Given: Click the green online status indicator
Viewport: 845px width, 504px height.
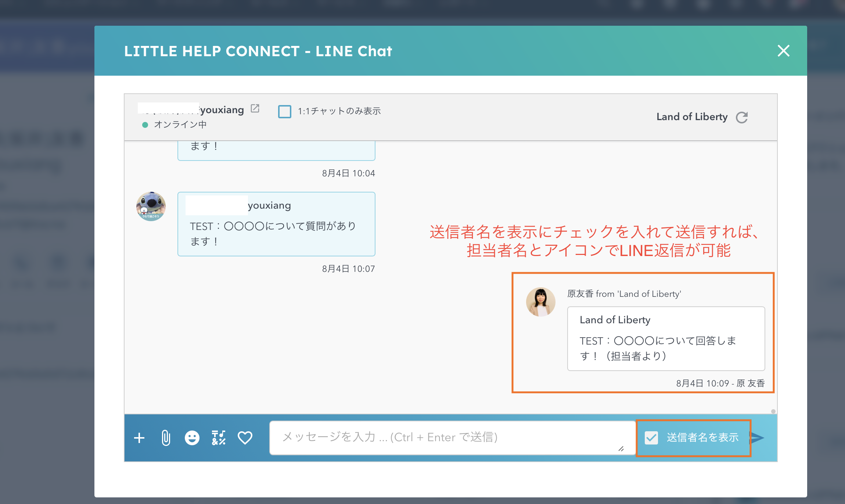Looking at the screenshot, I should (145, 125).
